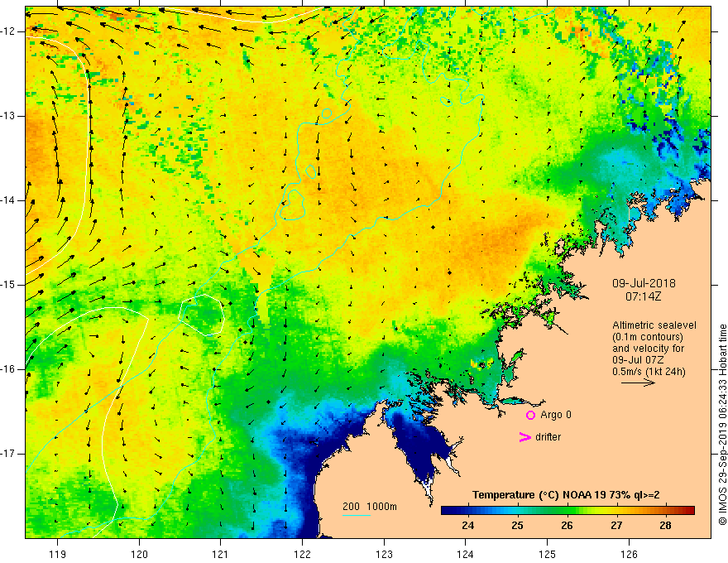Click longitude axis label '121'
The height and width of the screenshot is (563, 728).
click(x=221, y=554)
